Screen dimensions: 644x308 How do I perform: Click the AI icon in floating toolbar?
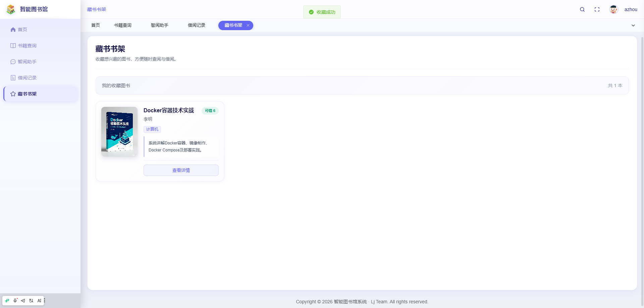(x=39, y=301)
